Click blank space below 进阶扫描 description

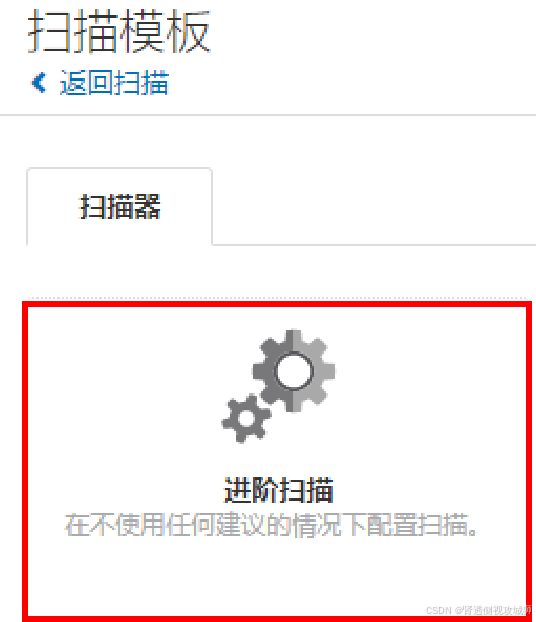point(277,575)
